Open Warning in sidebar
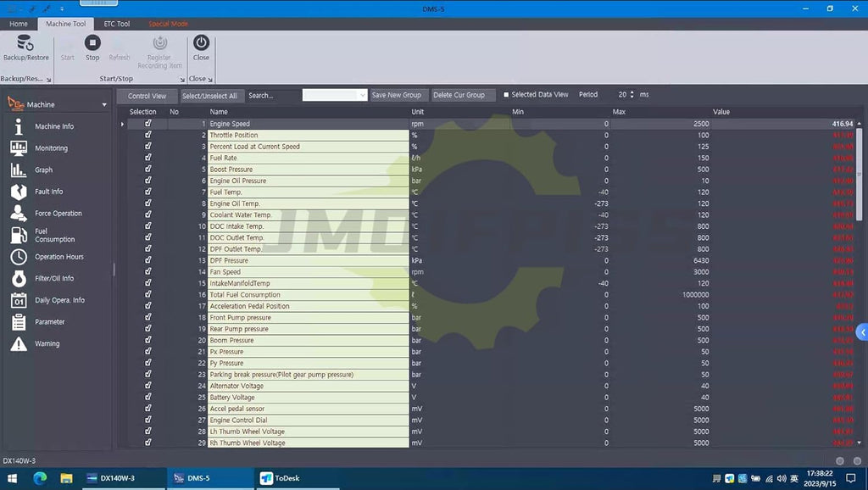Screen dimensions: 868x490 (47, 344)
